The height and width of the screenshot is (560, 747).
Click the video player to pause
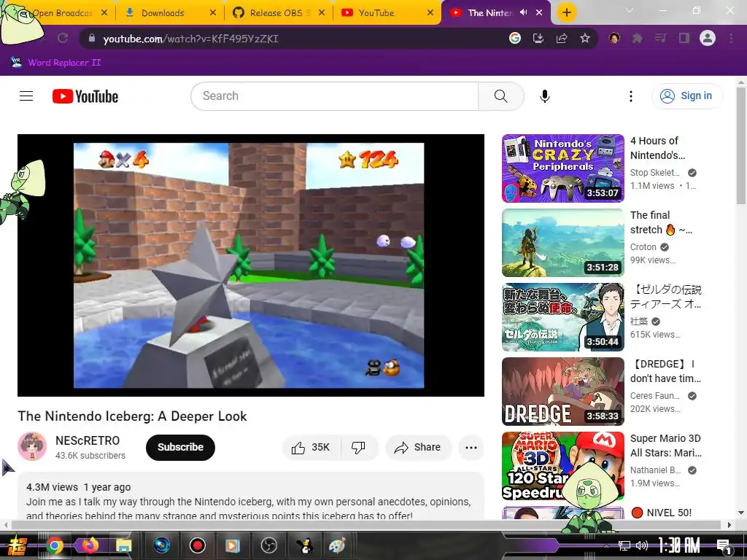pyautogui.click(x=251, y=265)
